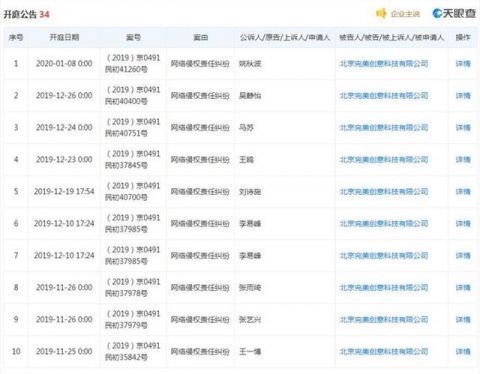Screen dimensions: 480x374
Task: Click plaintiff name 王一博
Action: click(250, 352)
